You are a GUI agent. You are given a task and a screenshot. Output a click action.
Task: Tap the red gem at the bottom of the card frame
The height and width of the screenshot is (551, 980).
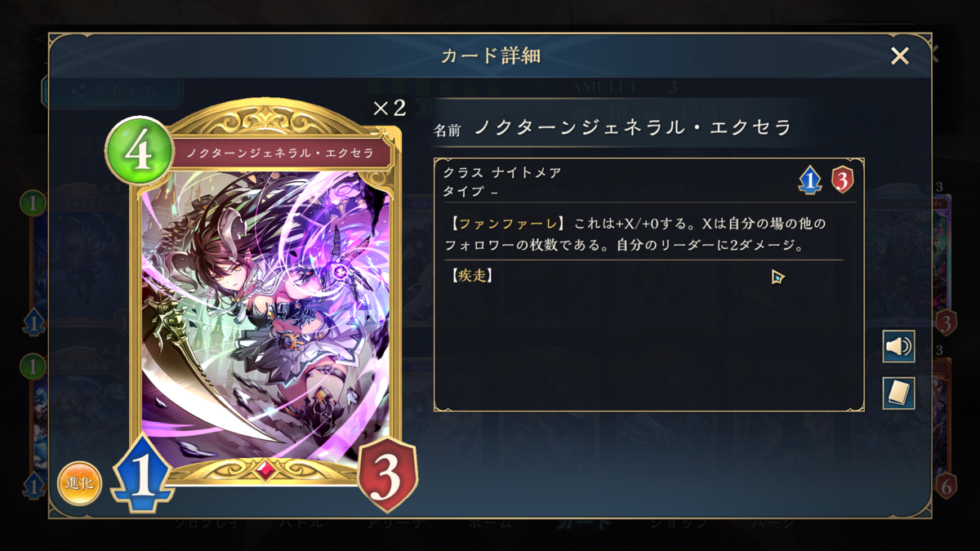pos(265,471)
